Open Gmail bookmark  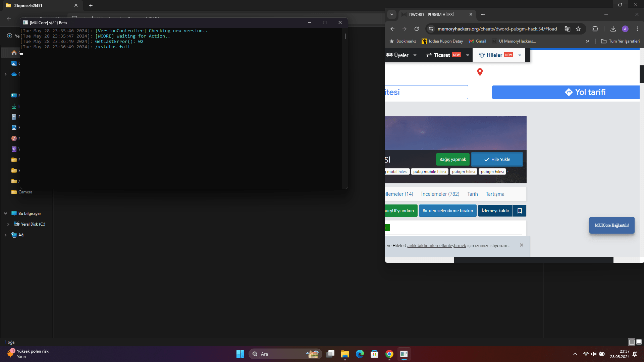(x=478, y=41)
